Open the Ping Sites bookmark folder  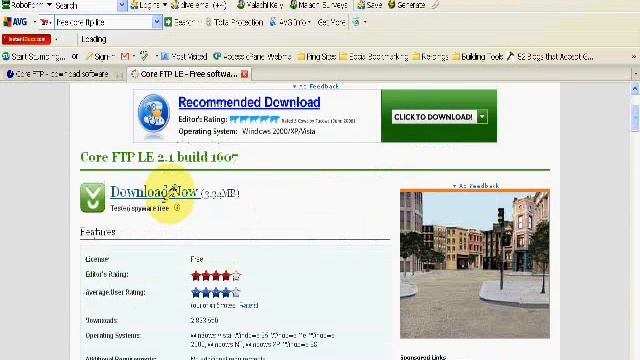(x=316, y=56)
